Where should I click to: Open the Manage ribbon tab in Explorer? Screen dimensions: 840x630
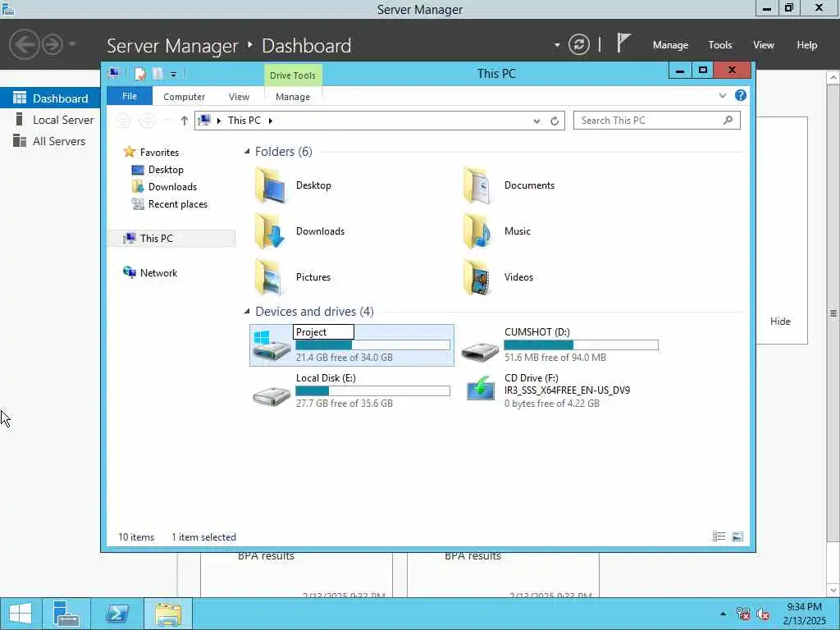[x=293, y=97]
